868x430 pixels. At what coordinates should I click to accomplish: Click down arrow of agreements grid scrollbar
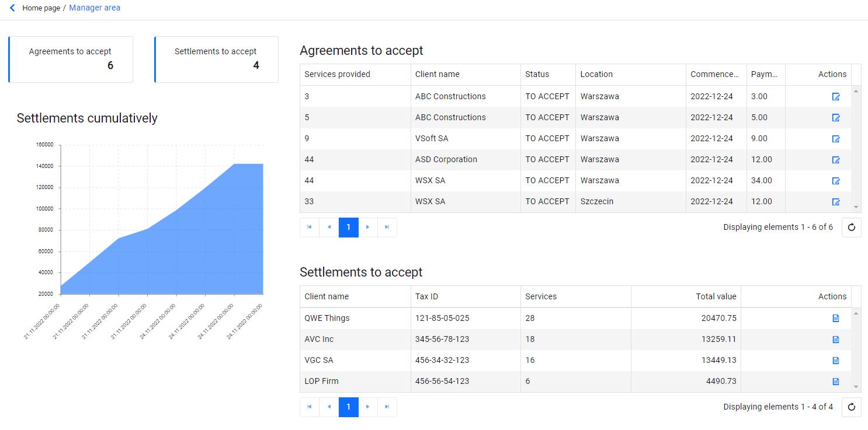pyautogui.click(x=856, y=207)
